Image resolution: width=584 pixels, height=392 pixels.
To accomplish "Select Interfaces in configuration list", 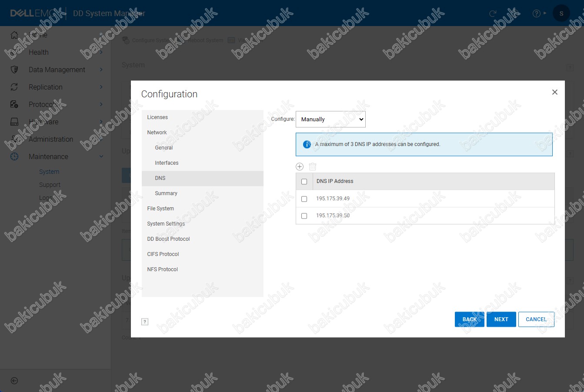I will click(167, 163).
